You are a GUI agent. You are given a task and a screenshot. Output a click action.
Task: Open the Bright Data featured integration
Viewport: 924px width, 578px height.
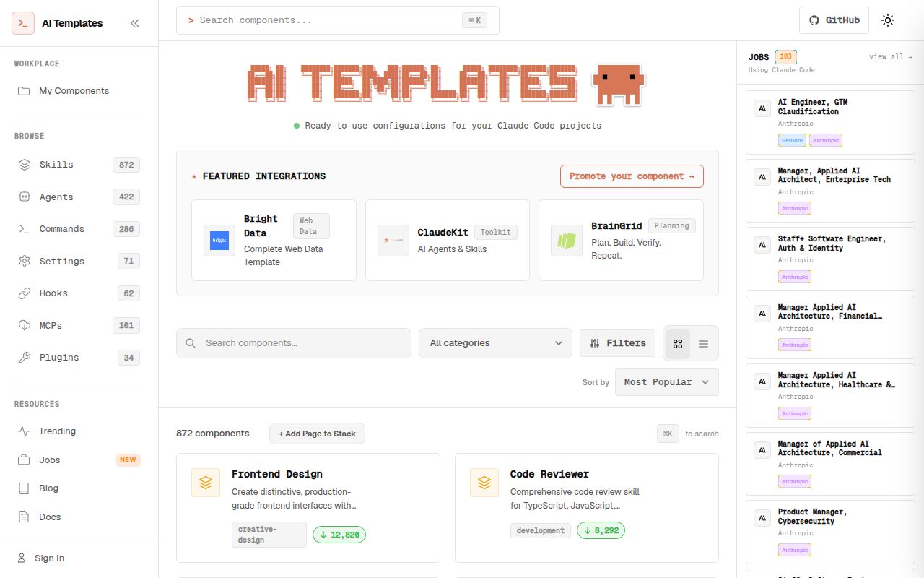click(x=274, y=240)
